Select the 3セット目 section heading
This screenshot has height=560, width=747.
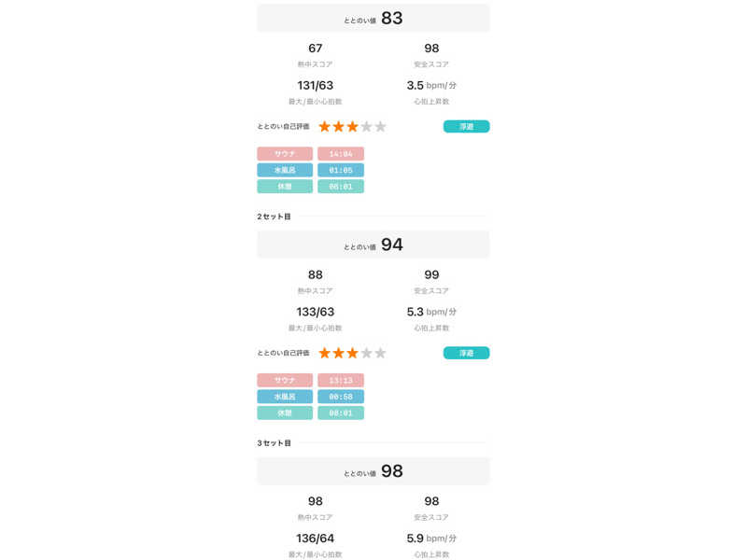[x=275, y=443]
